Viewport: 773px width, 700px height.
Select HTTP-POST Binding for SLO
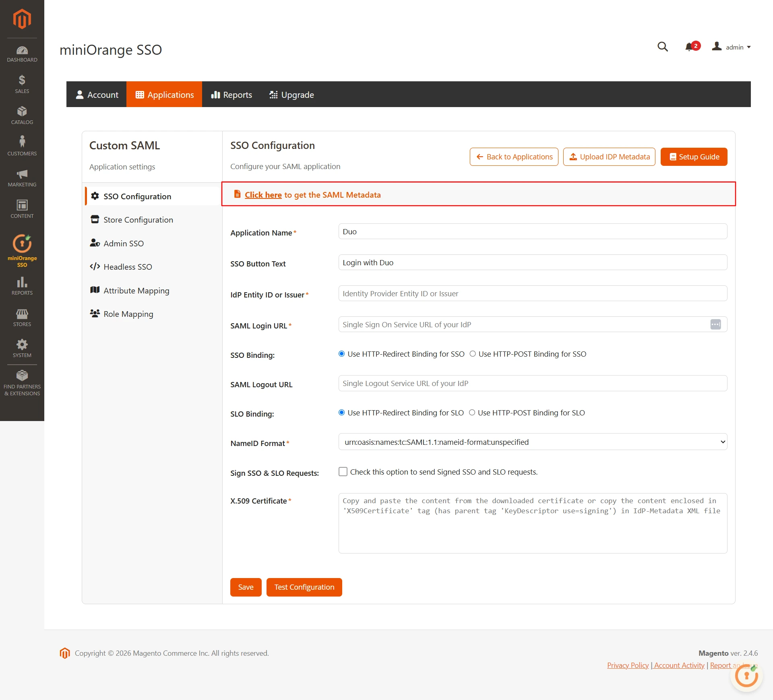click(x=472, y=413)
